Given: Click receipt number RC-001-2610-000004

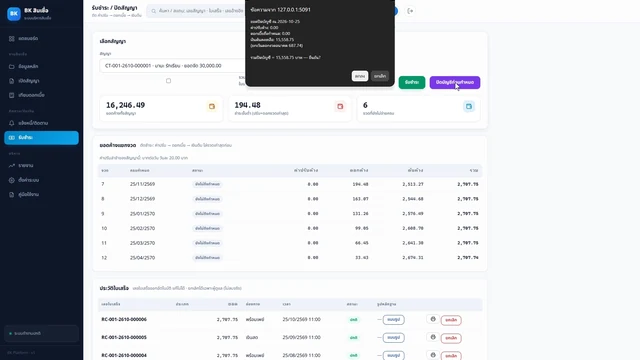Looking at the screenshot, I should 124,356.
